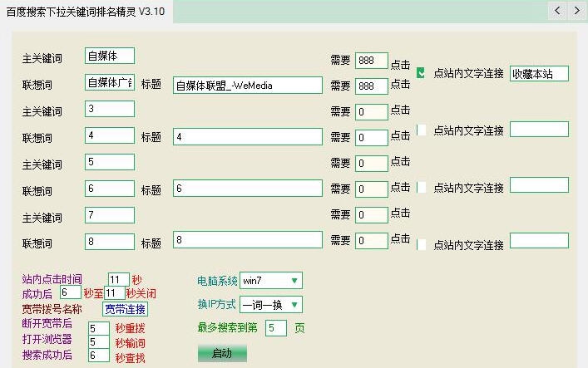588x368 pixels.
Task: Click the 标题 field containing 8
Action: point(248,240)
